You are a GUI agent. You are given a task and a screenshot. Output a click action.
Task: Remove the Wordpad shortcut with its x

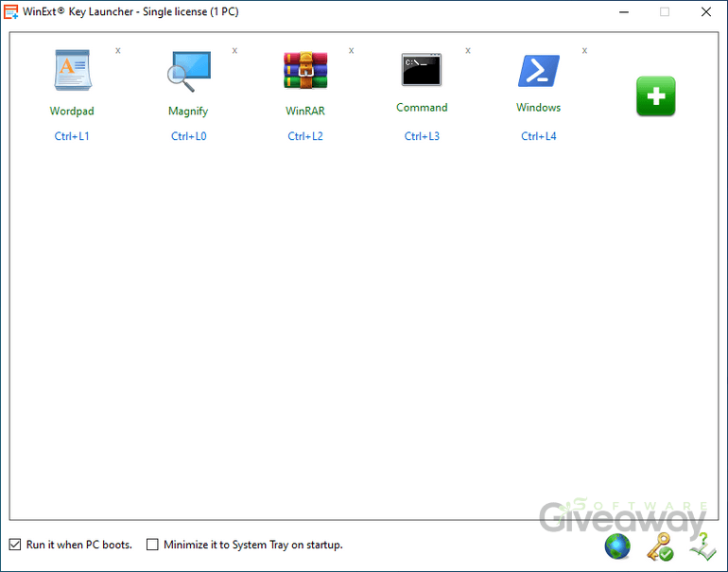click(118, 51)
